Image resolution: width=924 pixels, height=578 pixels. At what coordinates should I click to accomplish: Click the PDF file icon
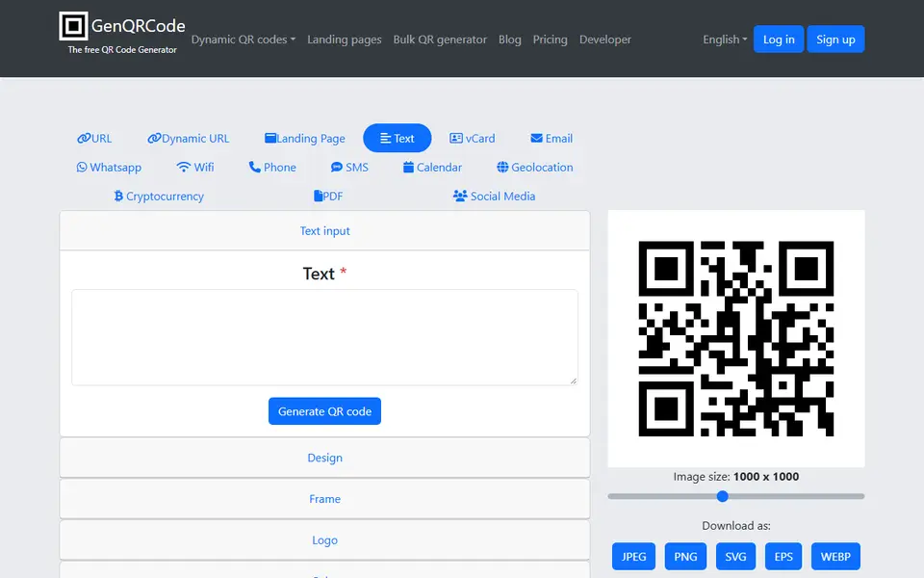(319, 196)
